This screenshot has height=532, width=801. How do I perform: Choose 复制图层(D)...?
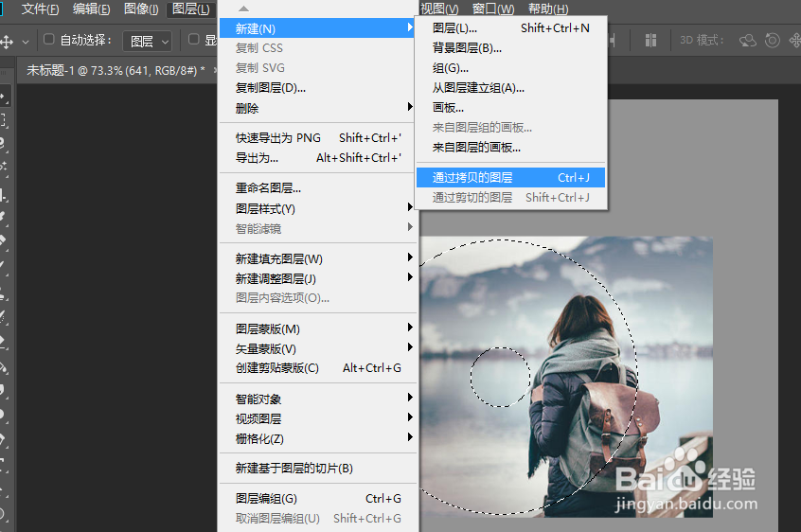316,88
